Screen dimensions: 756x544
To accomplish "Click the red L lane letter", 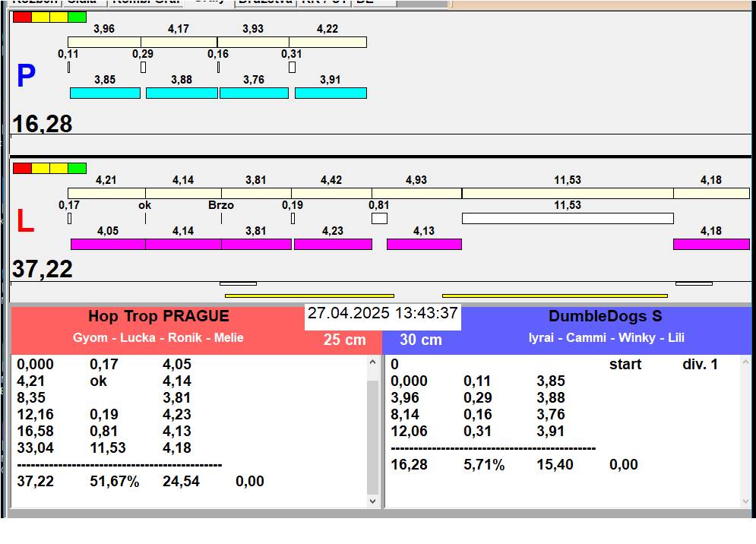I will [25, 222].
